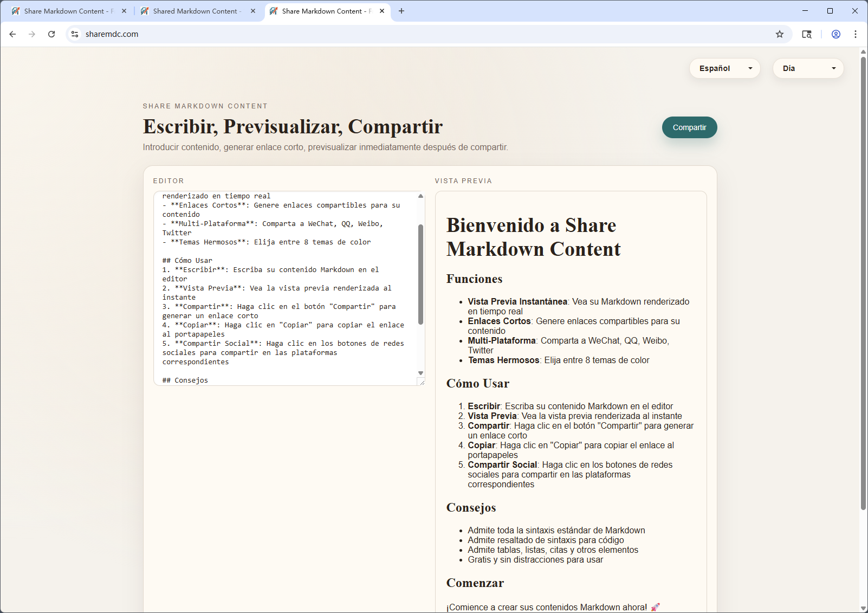868x613 pixels.
Task: Click the editor resize handle corner
Action: tap(421, 382)
